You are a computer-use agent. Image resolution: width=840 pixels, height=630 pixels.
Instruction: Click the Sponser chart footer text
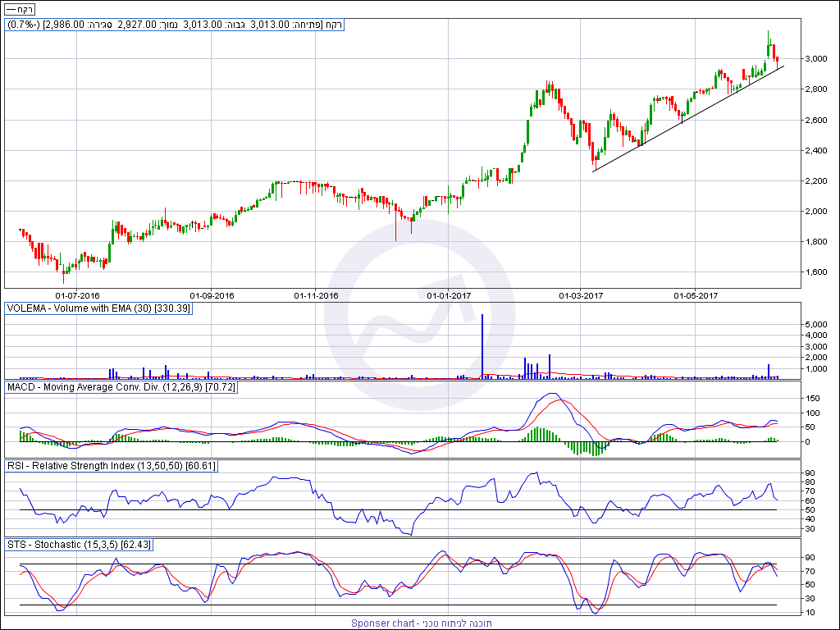click(421, 623)
